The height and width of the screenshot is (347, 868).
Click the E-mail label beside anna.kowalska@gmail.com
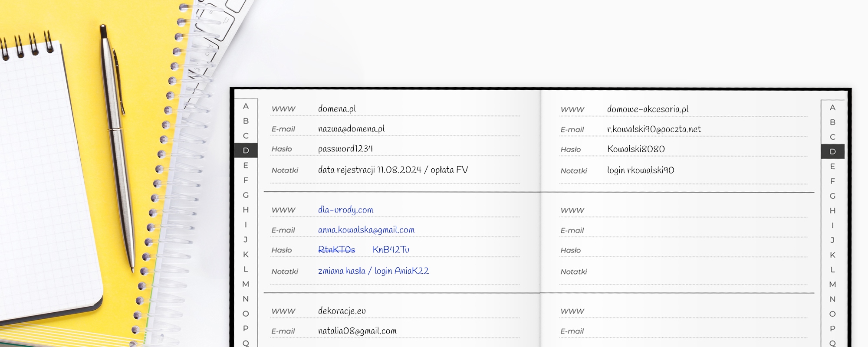pos(283,230)
